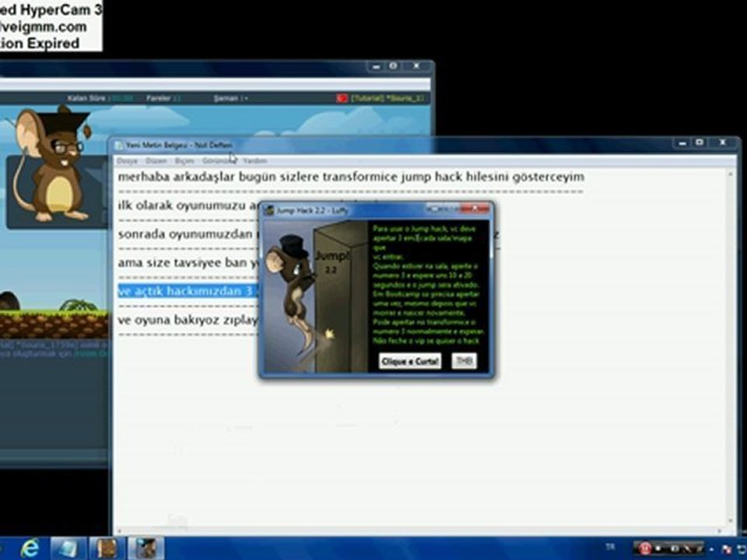Close the Transformice game window
This screenshot has height=560, width=747.
click(x=416, y=65)
